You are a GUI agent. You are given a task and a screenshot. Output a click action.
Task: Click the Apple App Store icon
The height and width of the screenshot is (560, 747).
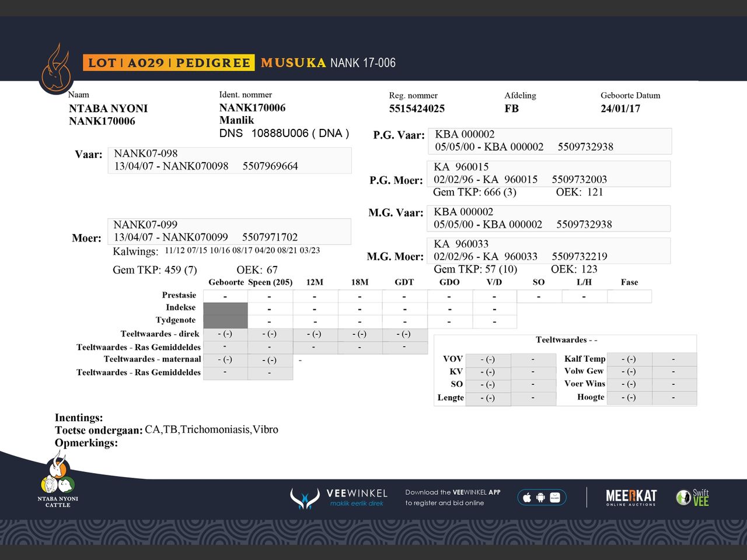(x=528, y=498)
